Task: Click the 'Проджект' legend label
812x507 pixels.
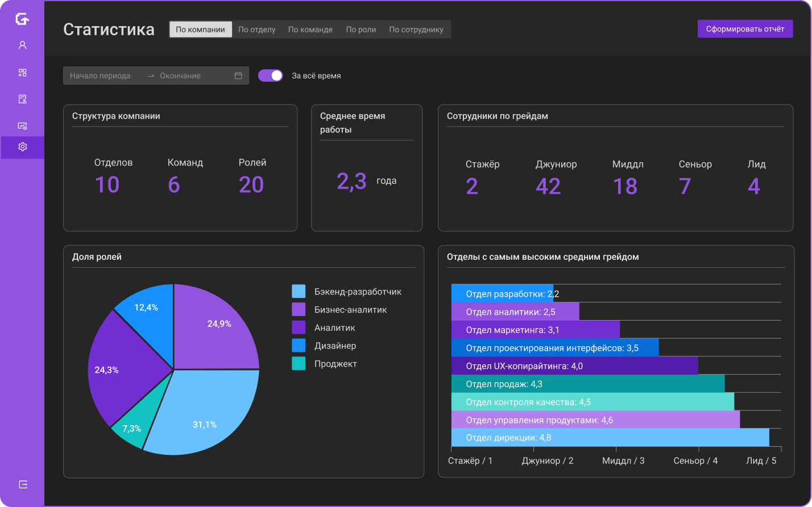Action: 335,364
